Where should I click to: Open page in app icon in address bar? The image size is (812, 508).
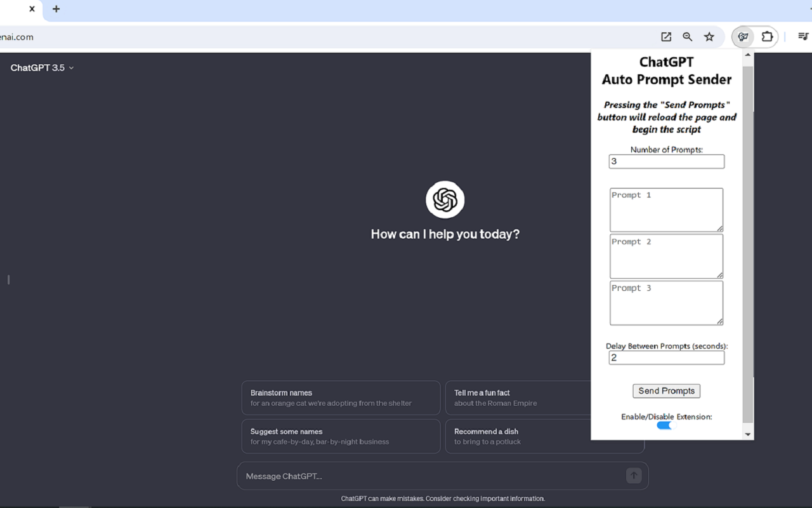click(666, 37)
